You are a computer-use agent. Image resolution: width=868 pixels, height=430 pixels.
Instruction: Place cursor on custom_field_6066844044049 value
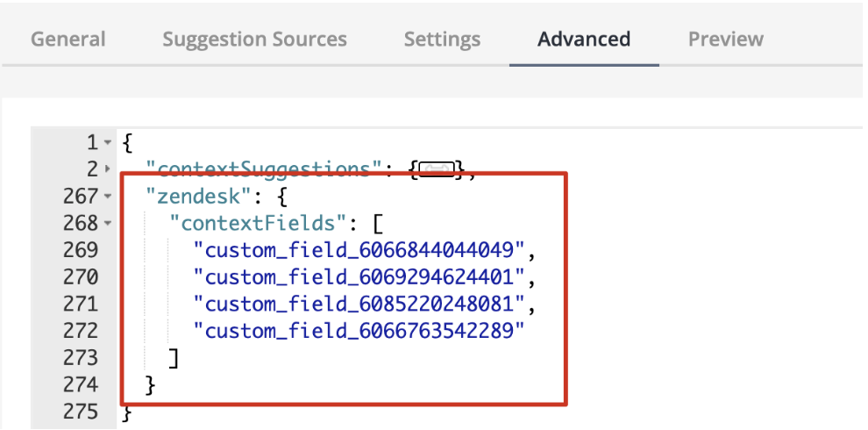point(359,250)
